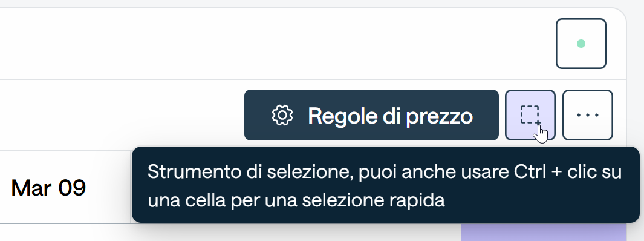Click the gear icon in Regole di prezzo

point(282,115)
